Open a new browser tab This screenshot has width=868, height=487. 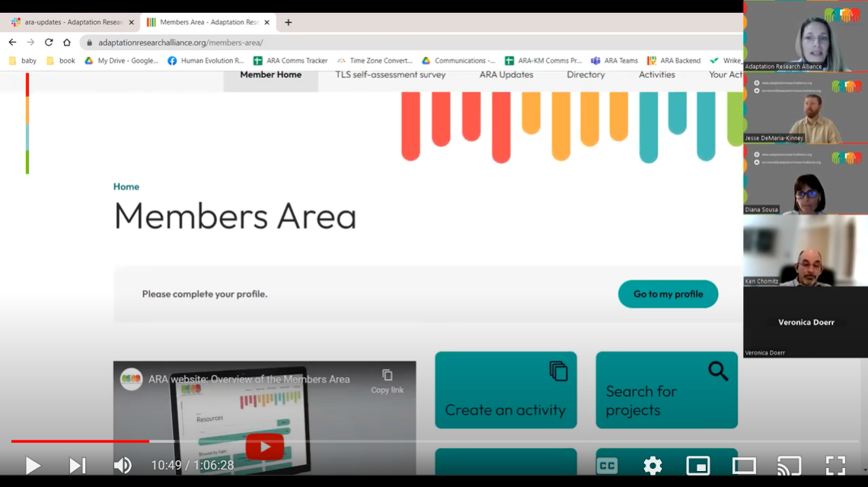click(x=288, y=22)
